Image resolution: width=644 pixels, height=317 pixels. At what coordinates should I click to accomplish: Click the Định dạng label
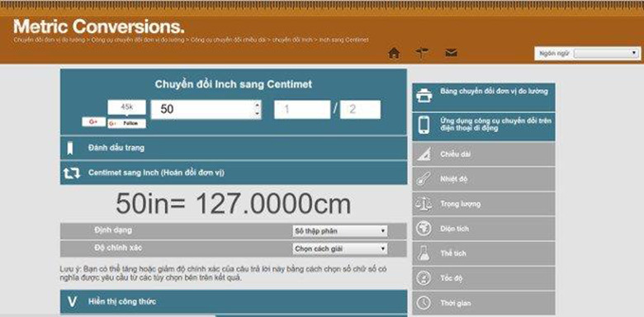pyautogui.click(x=113, y=230)
